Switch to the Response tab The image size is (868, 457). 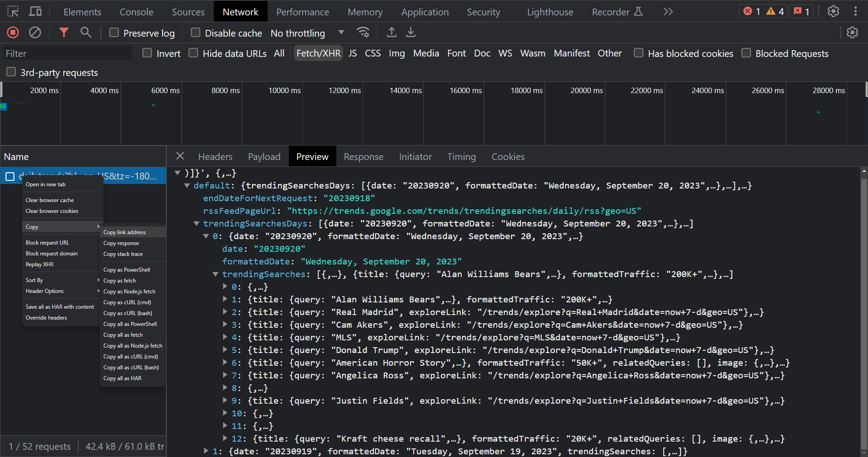click(363, 156)
